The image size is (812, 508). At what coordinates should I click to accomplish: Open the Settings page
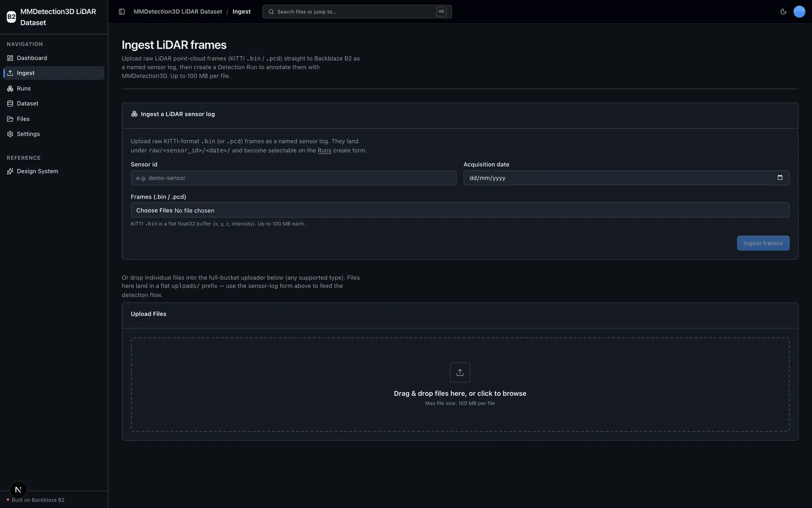click(x=54, y=134)
